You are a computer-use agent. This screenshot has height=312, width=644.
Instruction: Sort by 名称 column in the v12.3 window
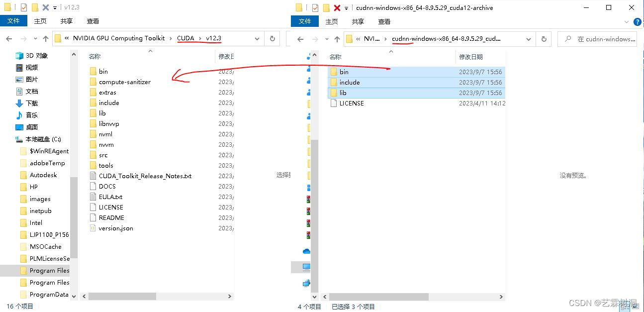tap(94, 57)
